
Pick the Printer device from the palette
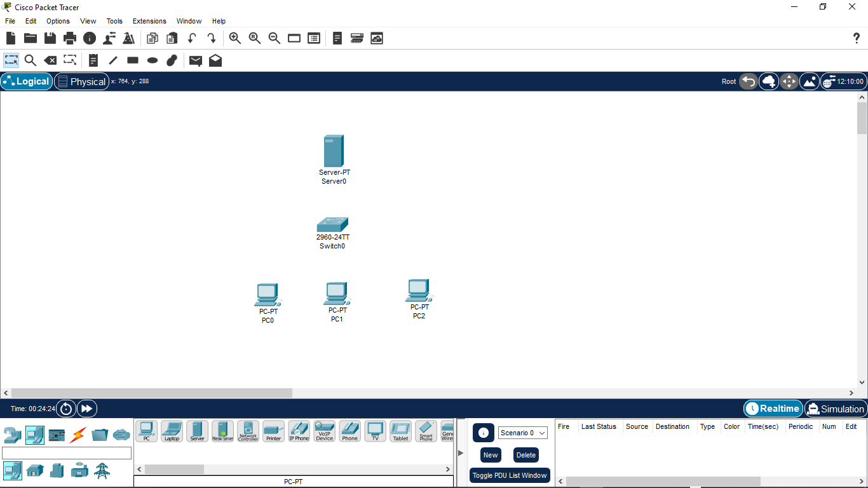coord(273,431)
